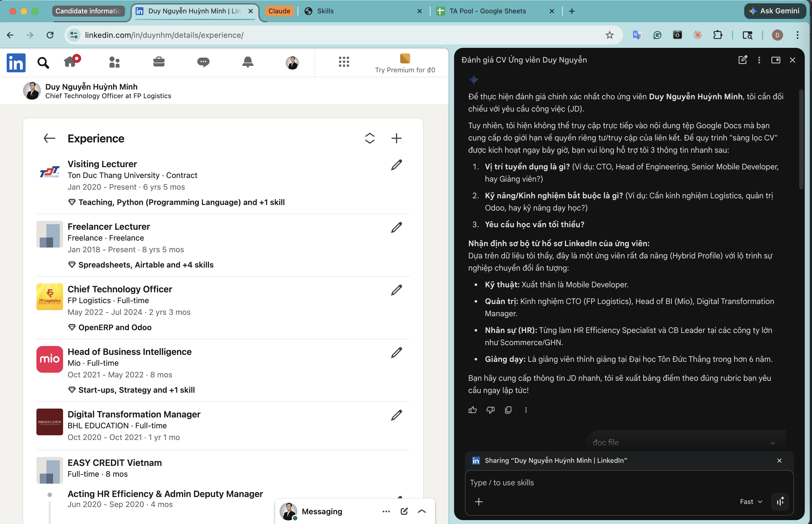Add attachment with Gemini plus button
The image size is (812, 524).
[479, 501]
